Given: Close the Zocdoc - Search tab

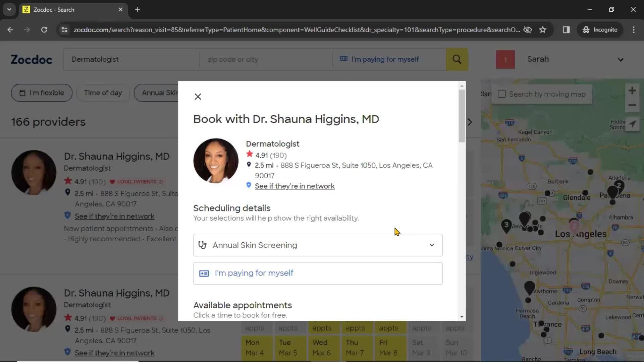Looking at the screenshot, I should (120, 9).
